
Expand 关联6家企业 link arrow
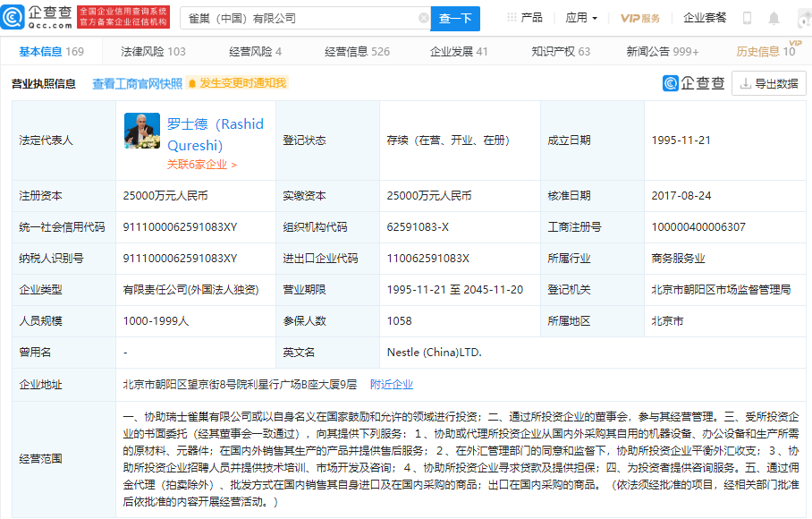click(234, 165)
